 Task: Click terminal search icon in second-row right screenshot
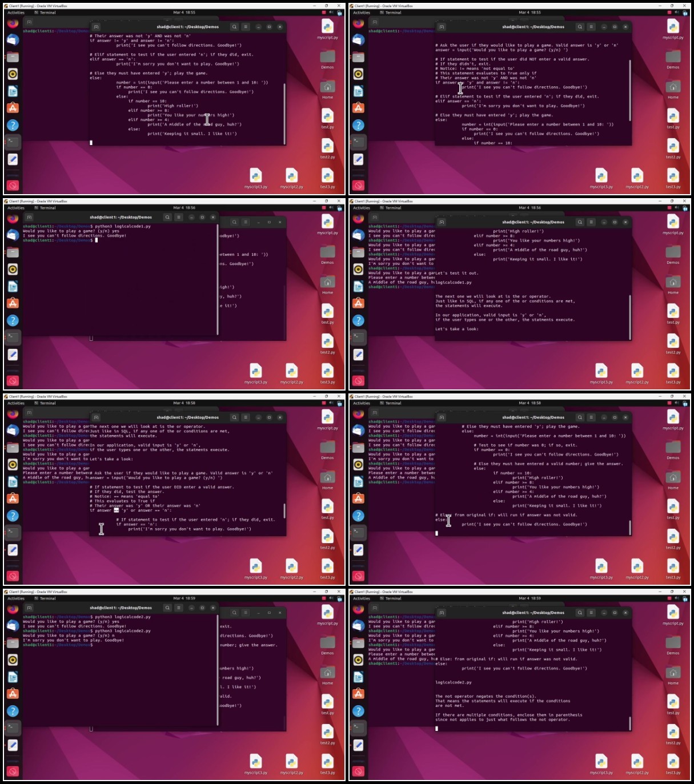580,222
